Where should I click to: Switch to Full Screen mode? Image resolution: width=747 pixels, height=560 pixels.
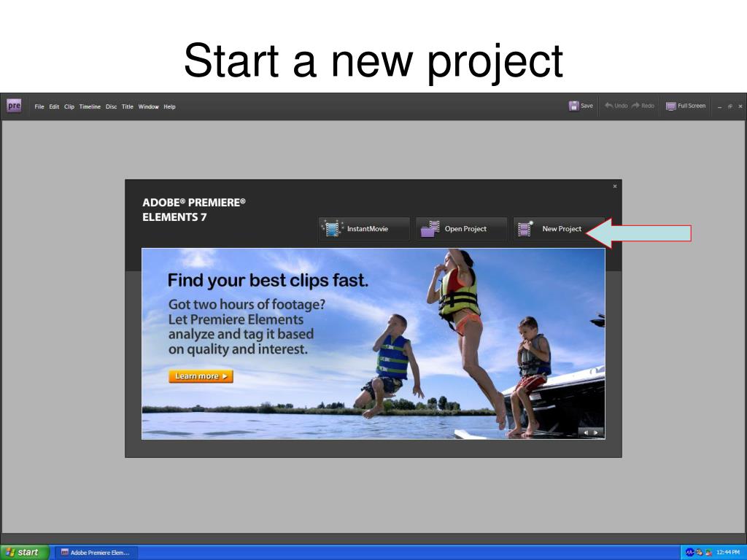686,106
